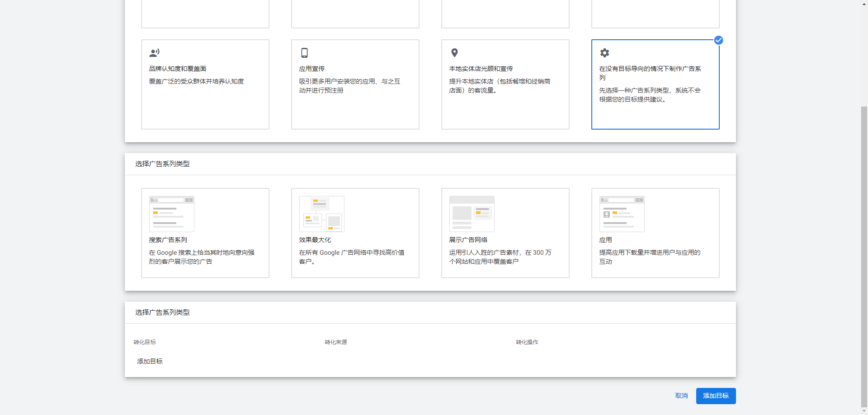
Task: Click the 转化来源 column header
Action: pos(335,342)
